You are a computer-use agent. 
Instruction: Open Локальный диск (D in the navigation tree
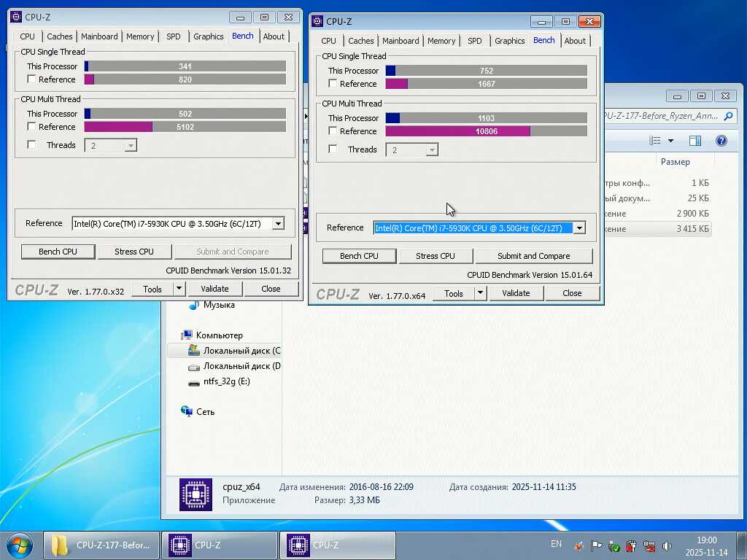[234, 366]
